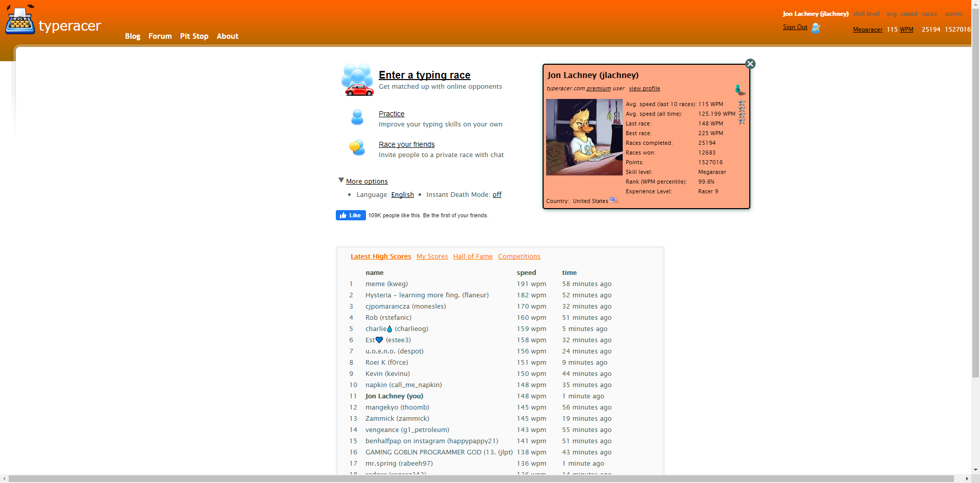Screen dimensions: 980x483
Task: Click napkin (call_me_napkin) entry
Action: pos(404,385)
